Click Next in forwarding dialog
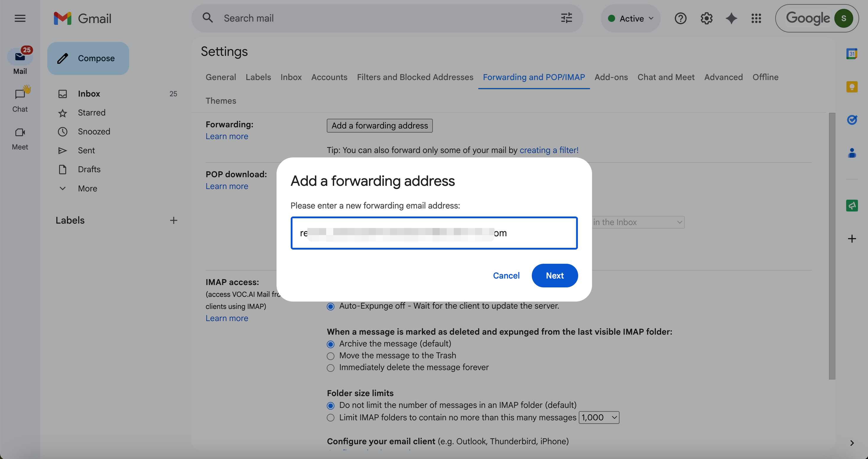Viewport: 868px width, 459px height. pos(554,276)
